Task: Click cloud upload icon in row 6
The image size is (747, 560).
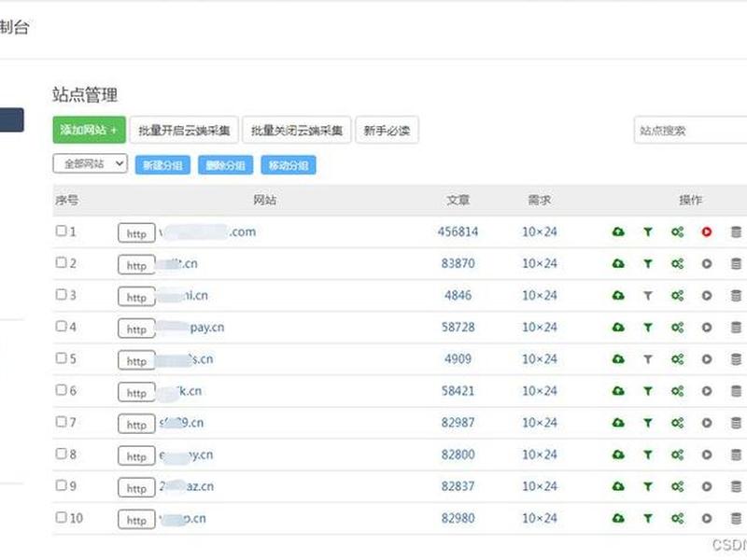Action: [x=618, y=391]
